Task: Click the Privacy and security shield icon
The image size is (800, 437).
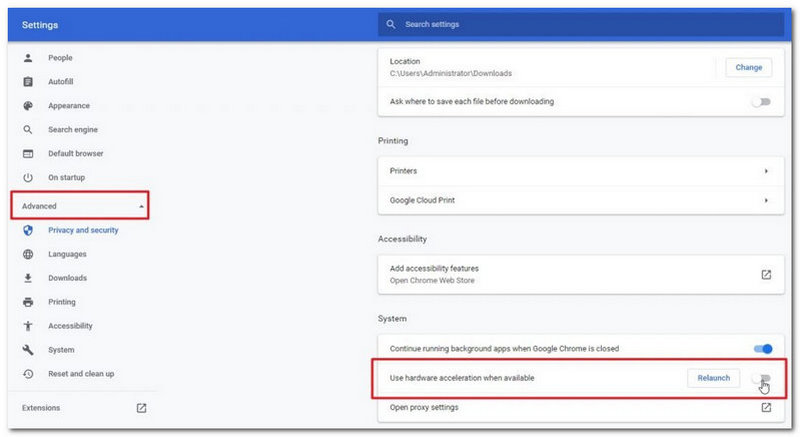Action: pos(28,230)
